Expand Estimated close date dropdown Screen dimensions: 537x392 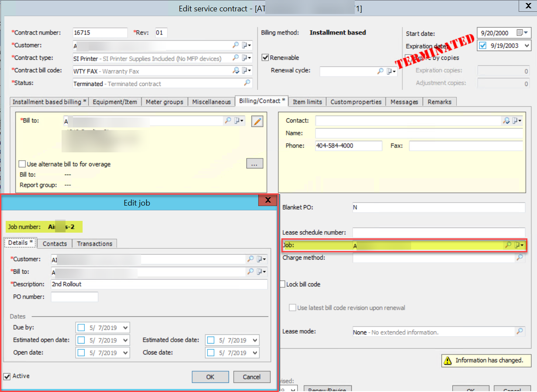[255, 340]
